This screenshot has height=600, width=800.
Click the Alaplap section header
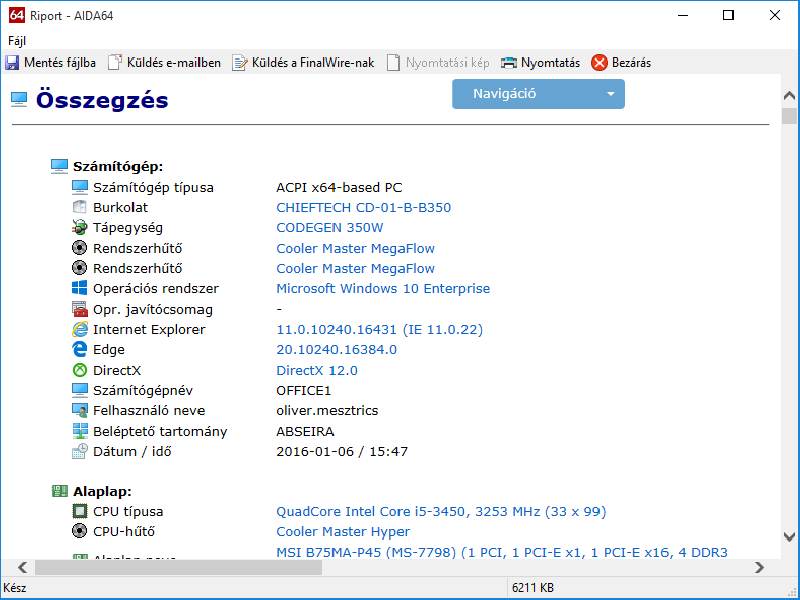pyautogui.click(x=102, y=492)
